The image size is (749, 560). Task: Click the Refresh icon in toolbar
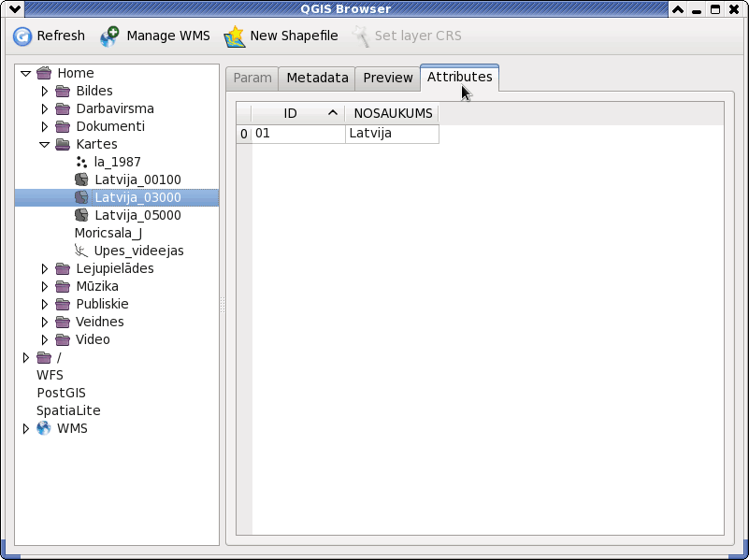[22, 36]
